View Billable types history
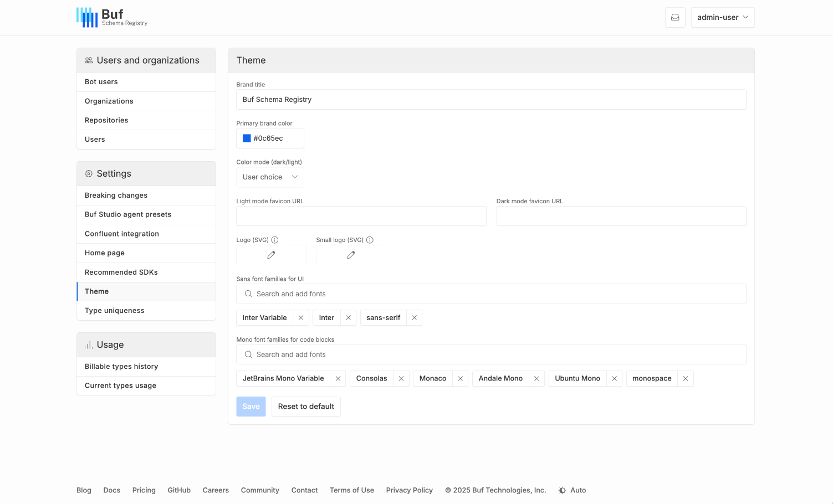Screen dimensions: 833x504 [x=146, y=367]
